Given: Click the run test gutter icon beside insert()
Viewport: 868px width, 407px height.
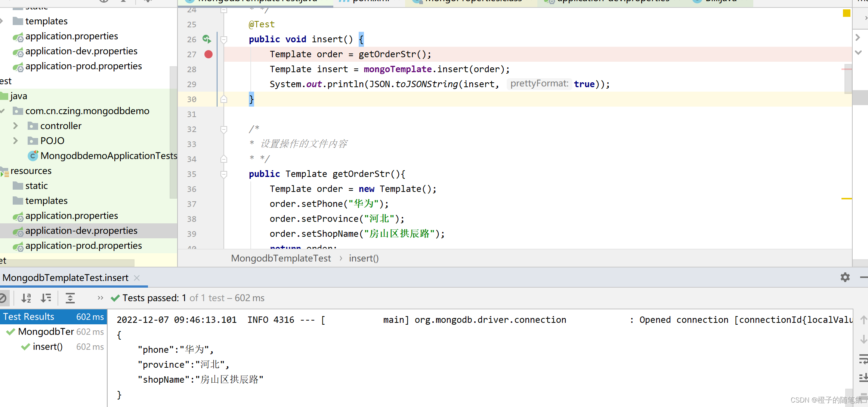Looking at the screenshot, I should point(207,39).
